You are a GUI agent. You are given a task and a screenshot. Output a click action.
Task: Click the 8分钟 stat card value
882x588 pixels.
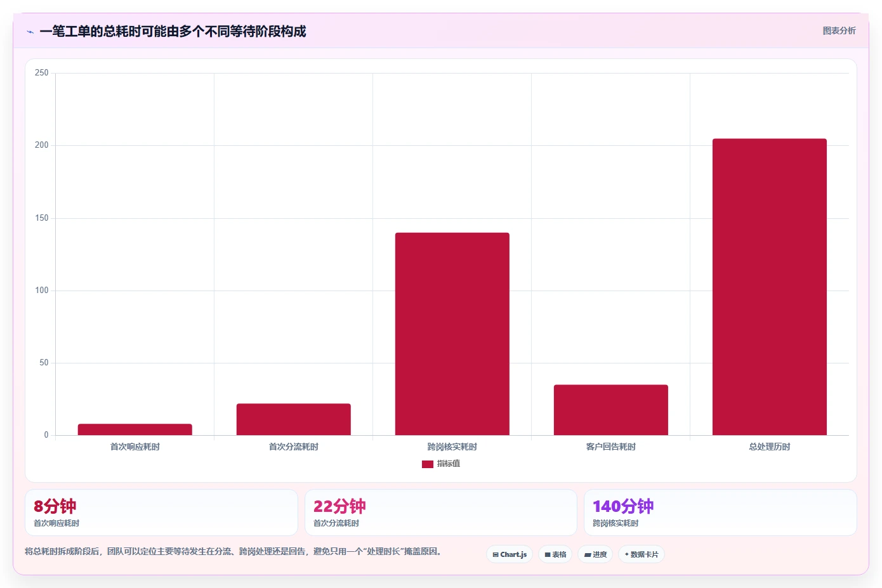pos(55,506)
